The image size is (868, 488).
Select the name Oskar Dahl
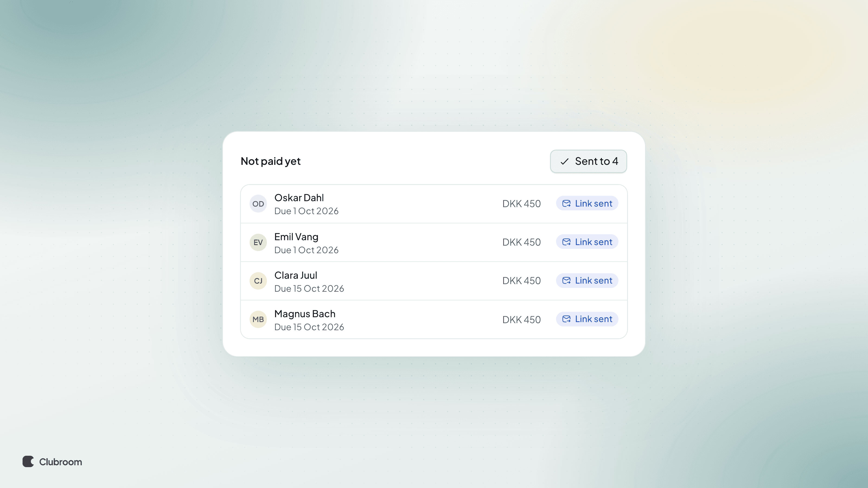[x=299, y=198]
